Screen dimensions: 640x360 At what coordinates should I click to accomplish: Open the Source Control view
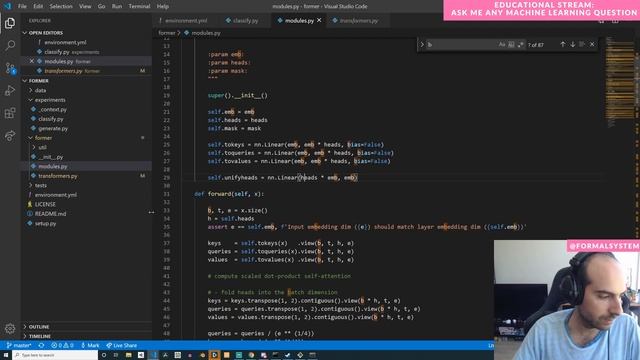[10, 68]
